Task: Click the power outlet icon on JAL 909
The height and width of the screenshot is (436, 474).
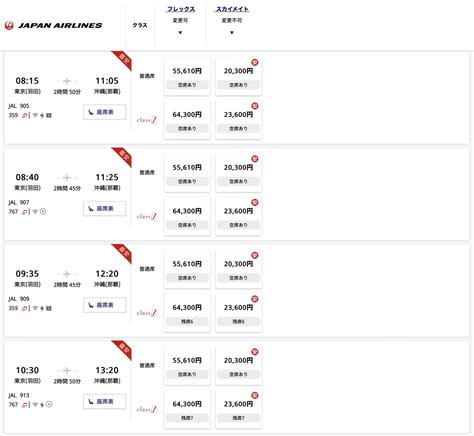Action: tap(42, 308)
